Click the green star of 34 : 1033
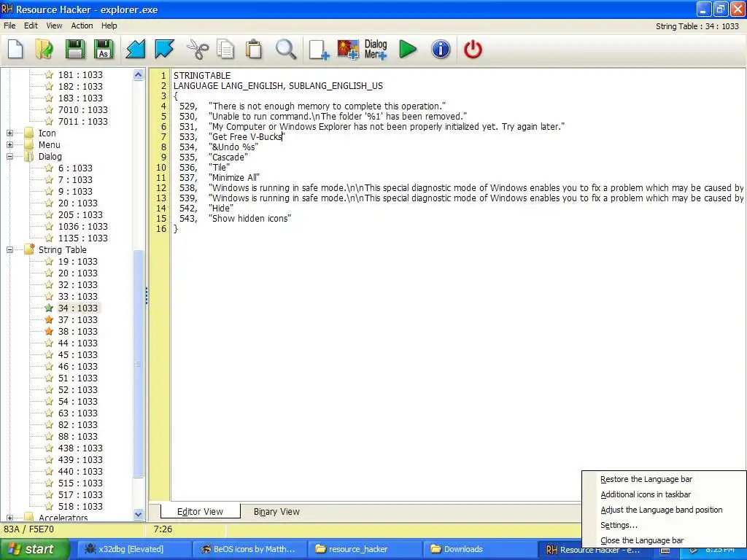The height and width of the screenshot is (560, 747). pos(49,308)
